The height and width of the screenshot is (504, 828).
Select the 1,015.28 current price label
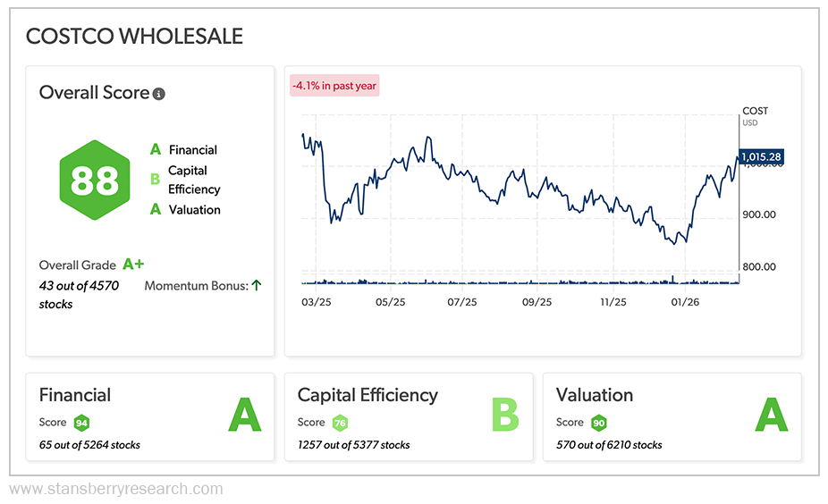point(761,156)
